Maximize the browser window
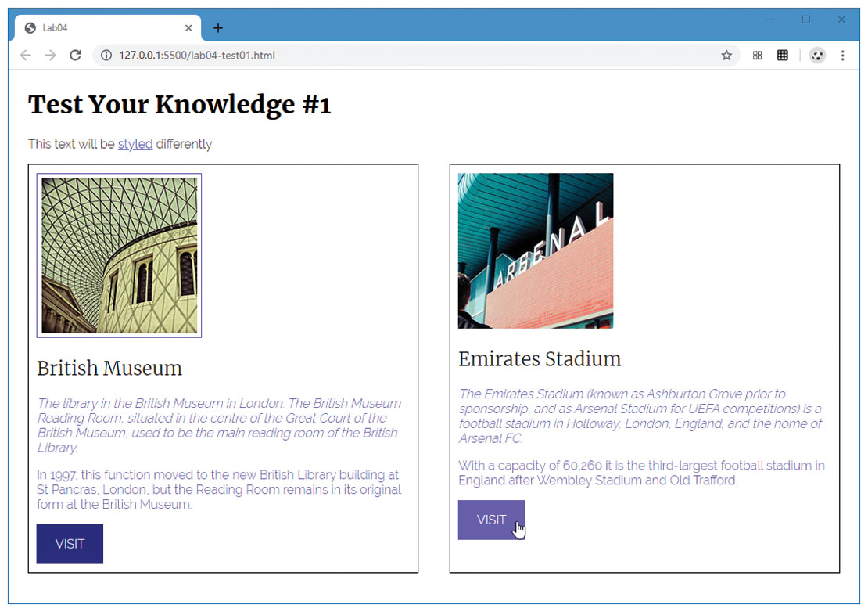Viewport: 868px width, 612px height. [805, 20]
